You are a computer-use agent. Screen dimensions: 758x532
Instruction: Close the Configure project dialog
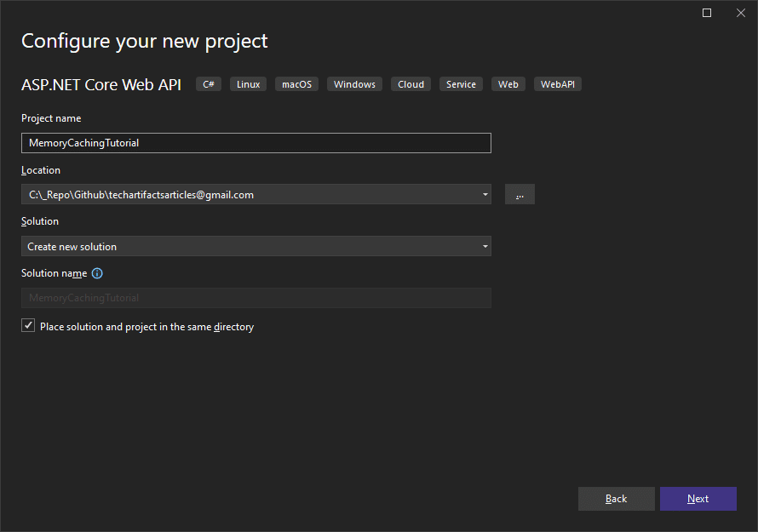click(741, 13)
